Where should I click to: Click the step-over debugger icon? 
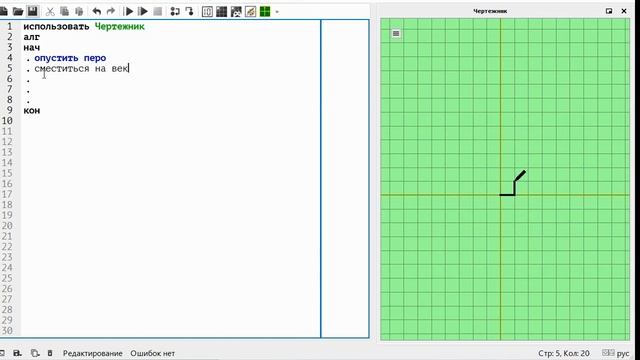coord(175,11)
